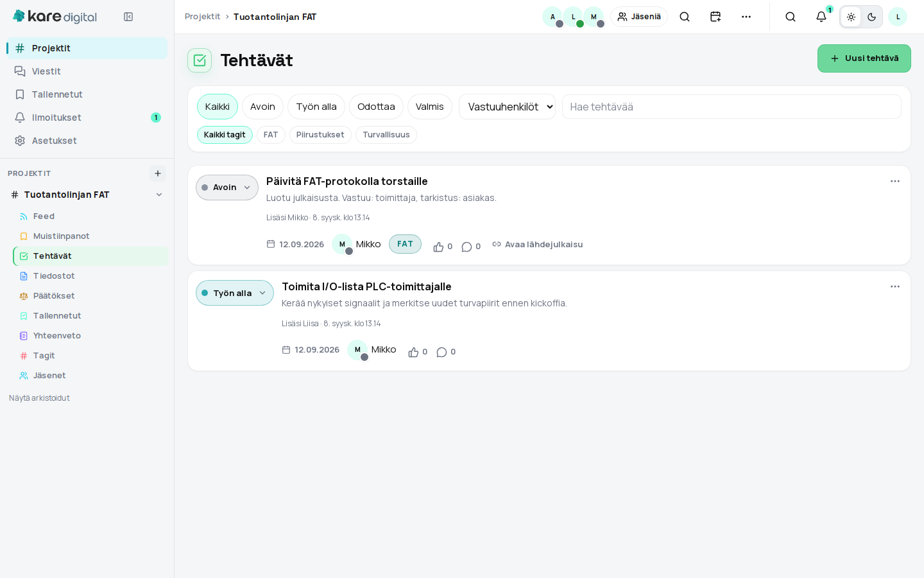
Task: Open Tagit project section
Action: pos(90,356)
